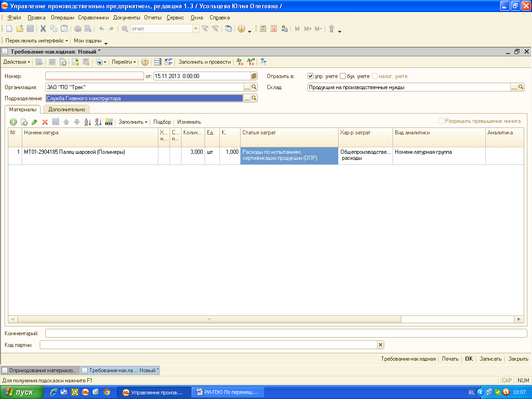Click Подбор button

point(162,122)
